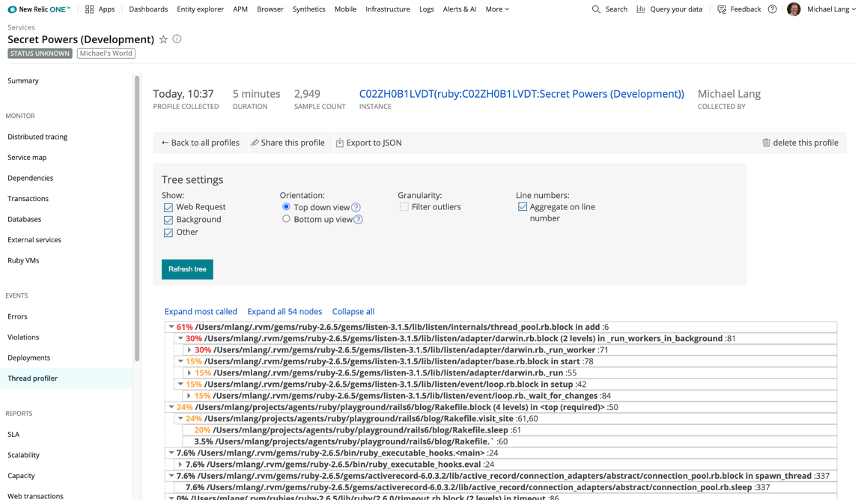
Task: Select the Top down view radio button
Action: tap(286, 206)
